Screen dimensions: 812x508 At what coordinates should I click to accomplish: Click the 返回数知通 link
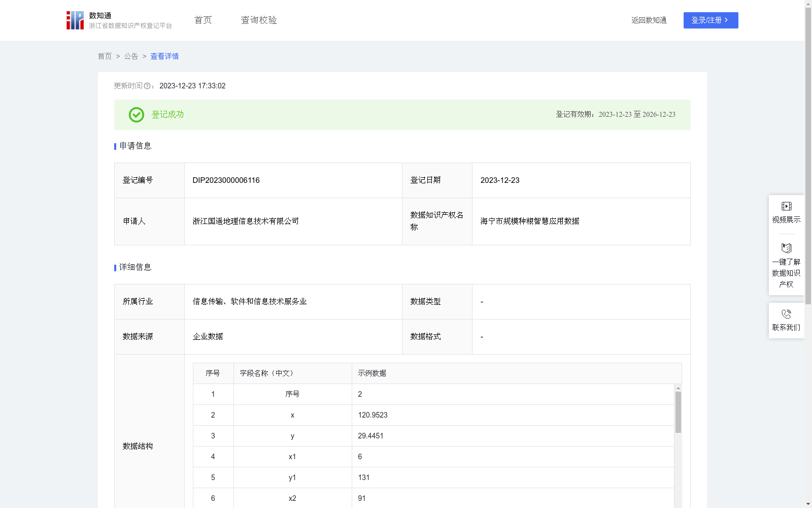click(x=649, y=20)
